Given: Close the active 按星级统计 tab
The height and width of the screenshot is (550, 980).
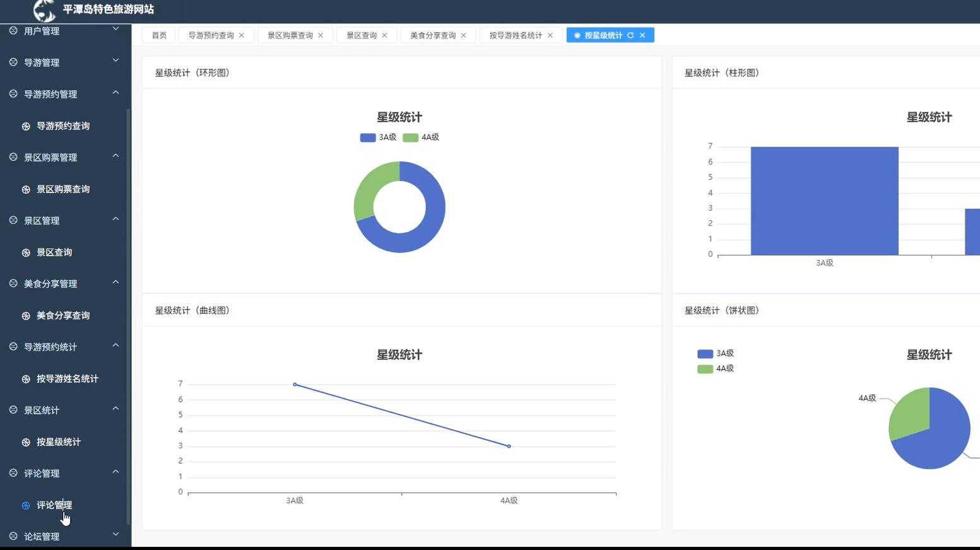Looking at the screenshot, I should pyautogui.click(x=642, y=35).
